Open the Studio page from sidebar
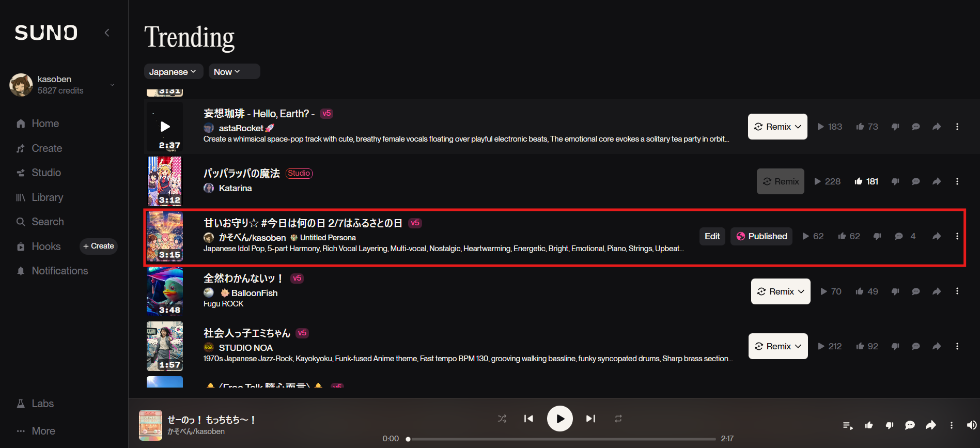 pyautogui.click(x=46, y=173)
